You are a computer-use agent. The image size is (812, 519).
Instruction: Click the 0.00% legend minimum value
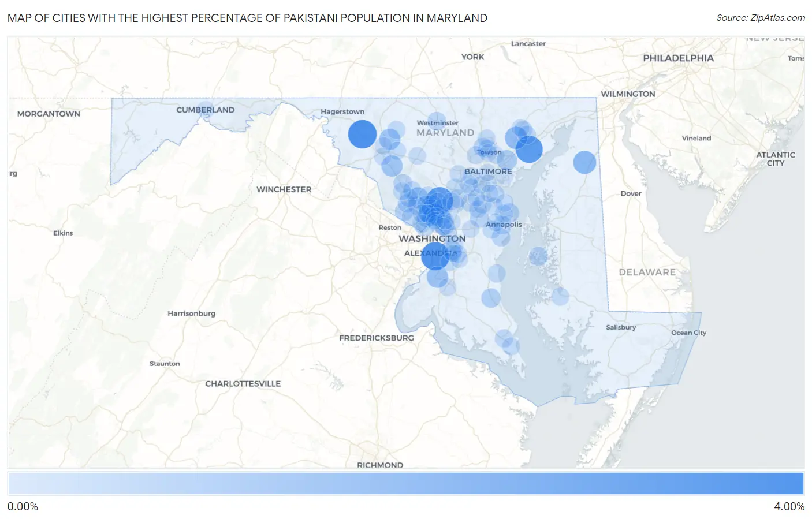(x=23, y=506)
